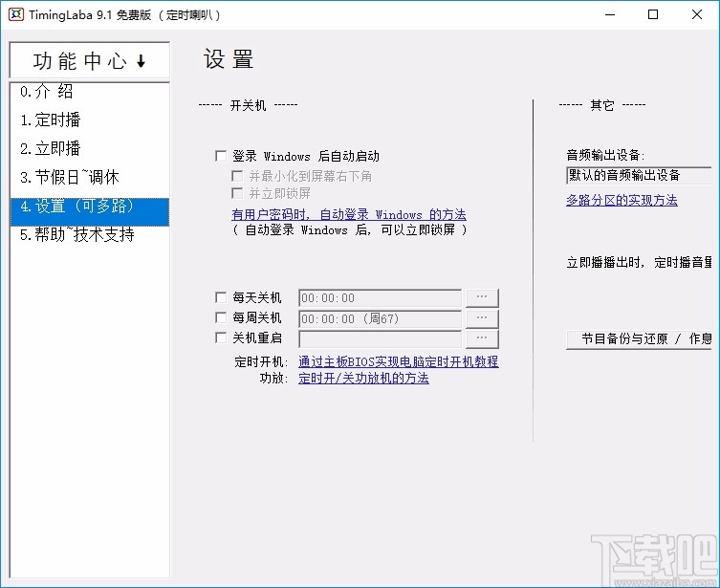
Task: Click the empty 关机重启 time field
Action: point(380,339)
